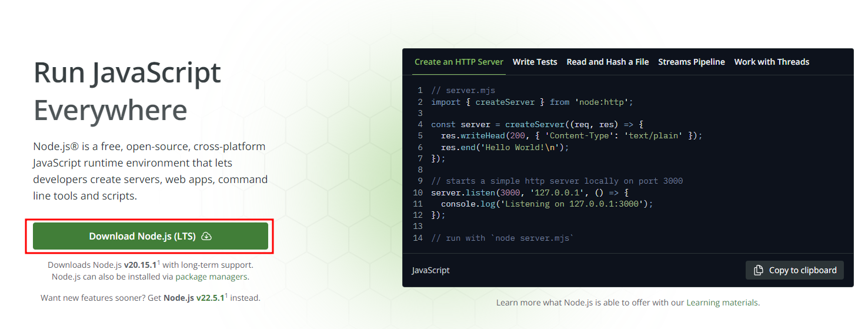Click the console.log('Listening on' line

coord(547,204)
